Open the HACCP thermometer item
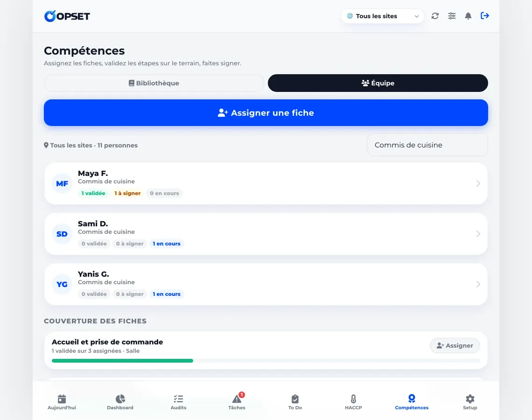Screen dimensions: 532x420 point(354,402)
